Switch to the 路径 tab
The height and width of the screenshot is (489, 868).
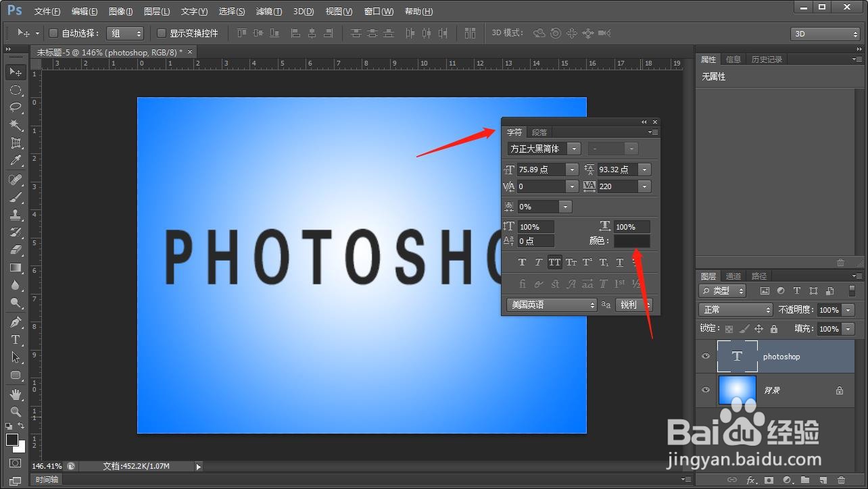click(759, 276)
